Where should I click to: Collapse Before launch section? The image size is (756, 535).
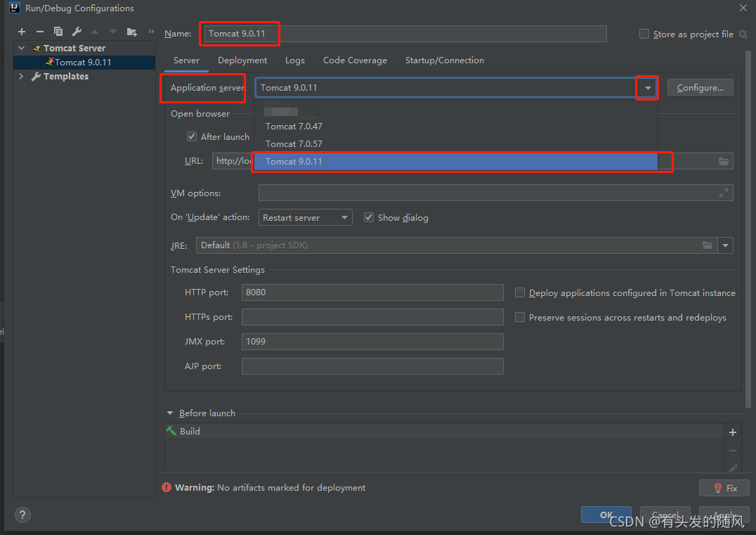[170, 413]
